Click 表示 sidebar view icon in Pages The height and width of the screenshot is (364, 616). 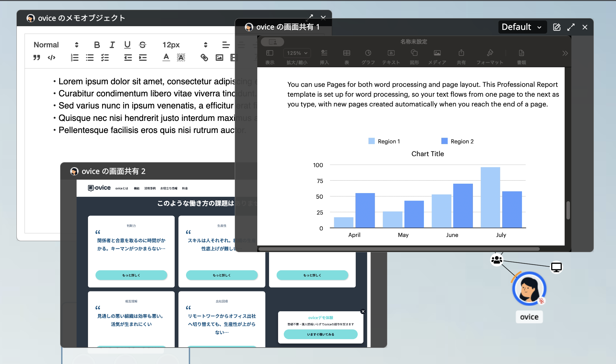click(270, 53)
